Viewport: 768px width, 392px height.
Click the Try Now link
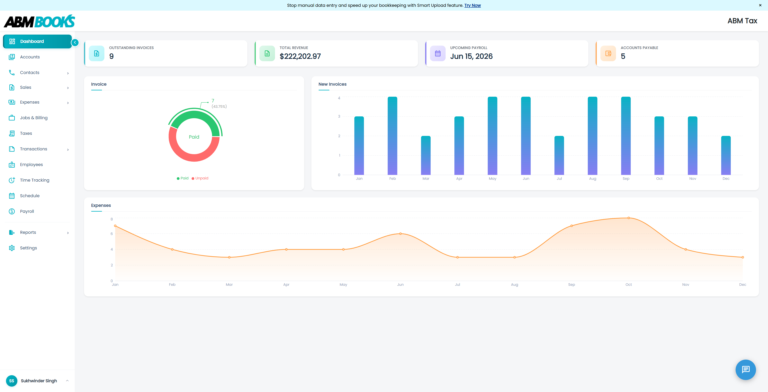click(473, 5)
